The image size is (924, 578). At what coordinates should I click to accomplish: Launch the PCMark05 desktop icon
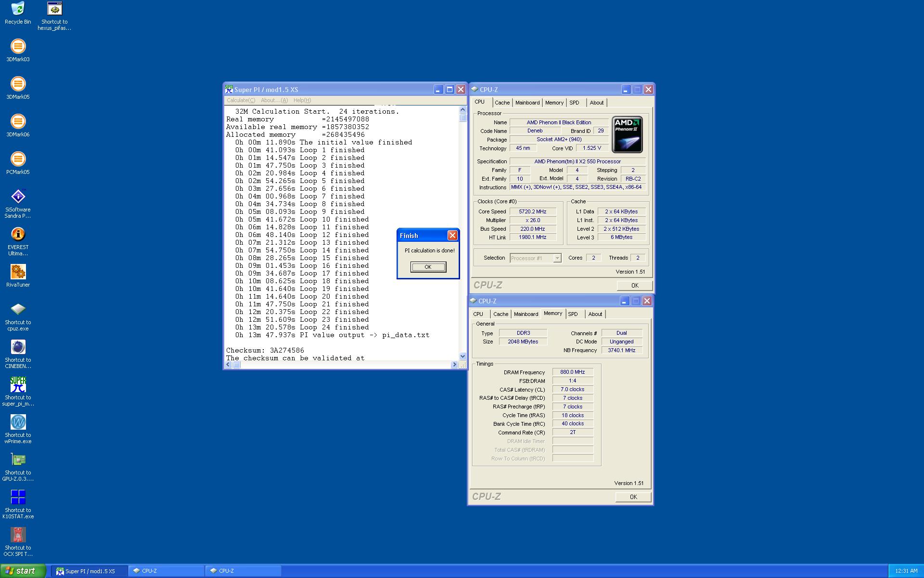18,163
